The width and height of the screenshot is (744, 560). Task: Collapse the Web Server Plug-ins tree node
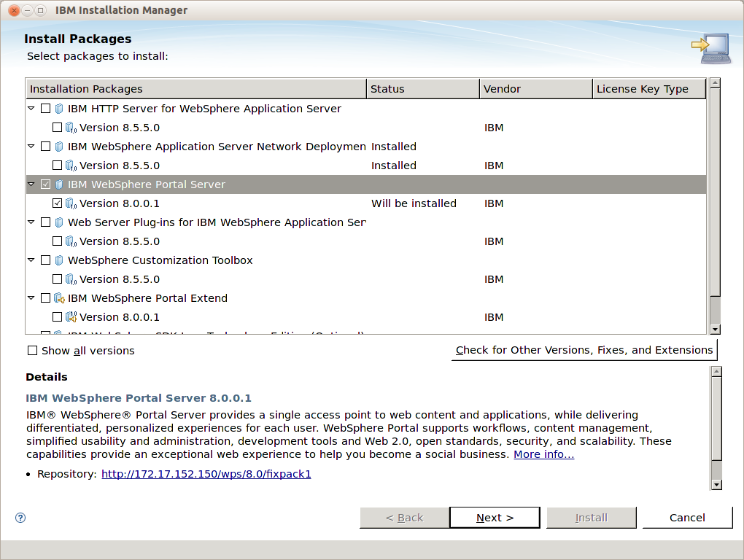click(x=31, y=222)
